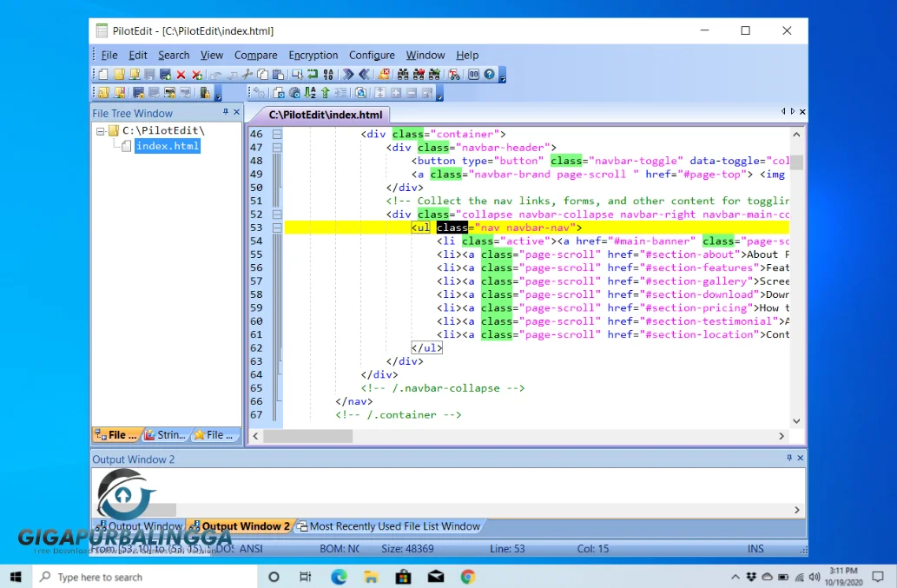This screenshot has width=897, height=588.
Task: Click the A-Z sort icon
Action: point(310,93)
